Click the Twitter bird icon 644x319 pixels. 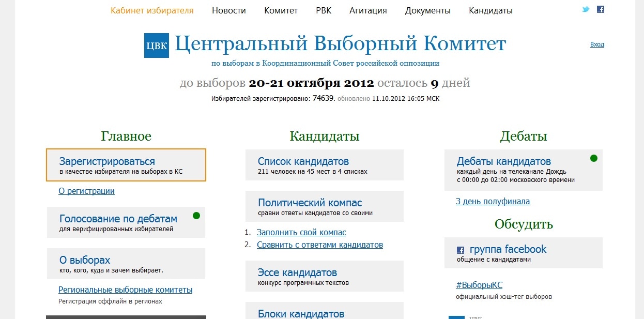pyautogui.click(x=586, y=9)
